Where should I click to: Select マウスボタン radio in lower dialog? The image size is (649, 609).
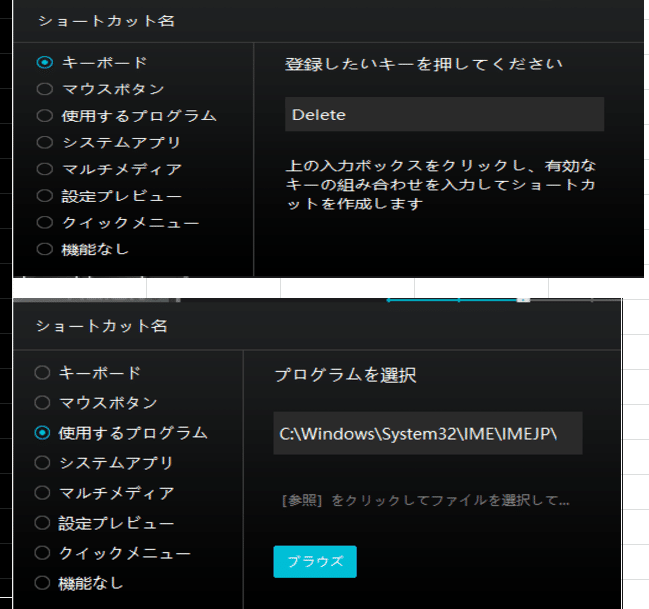(x=42, y=402)
